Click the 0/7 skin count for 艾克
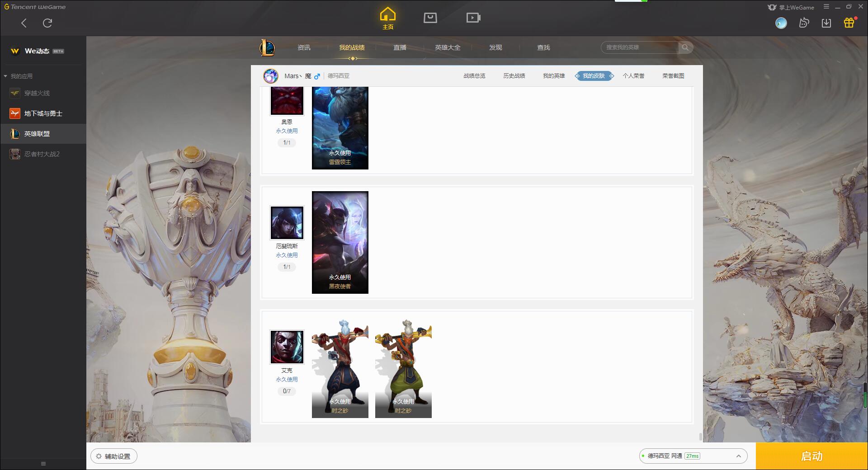Viewport: 868px width, 470px height. pos(287,391)
